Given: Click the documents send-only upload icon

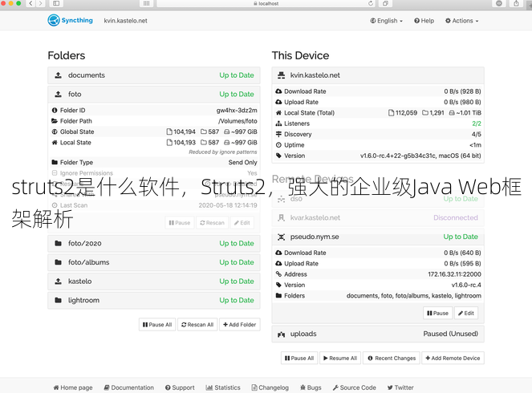Looking at the screenshot, I should (59, 75).
